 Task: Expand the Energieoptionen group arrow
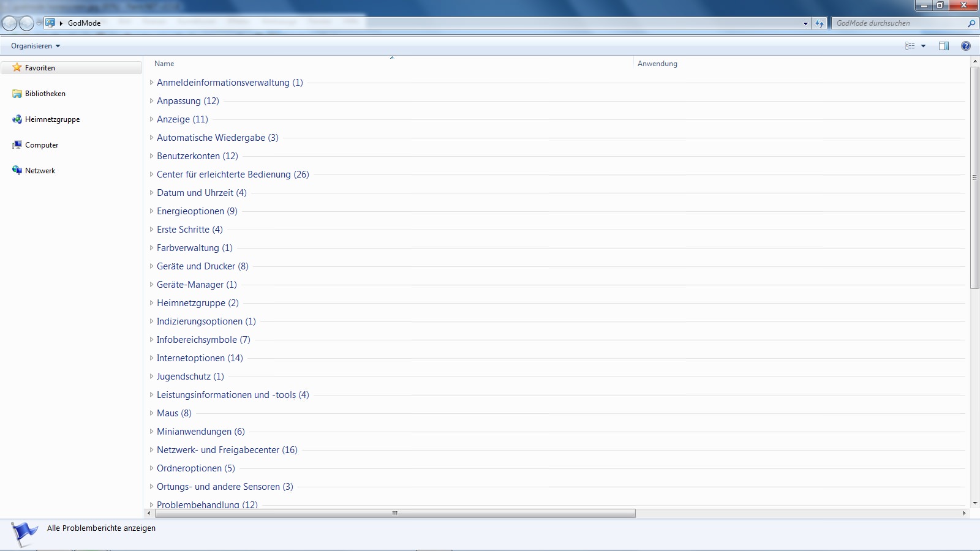(x=151, y=211)
